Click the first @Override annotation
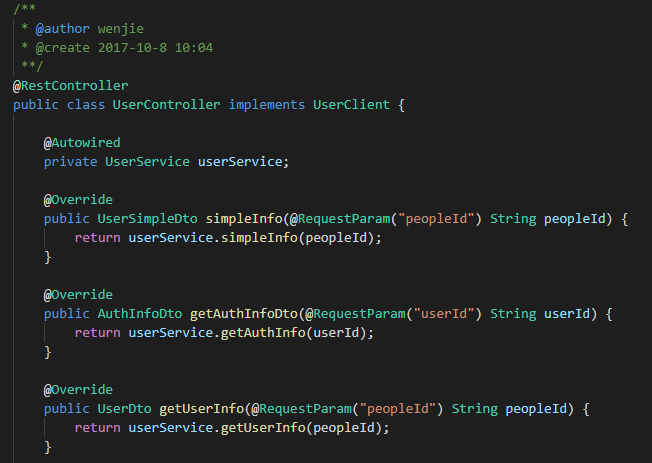Image resolution: width=652 pixels, height=463 pixels. pyautogui.click(x=78, y=200)
